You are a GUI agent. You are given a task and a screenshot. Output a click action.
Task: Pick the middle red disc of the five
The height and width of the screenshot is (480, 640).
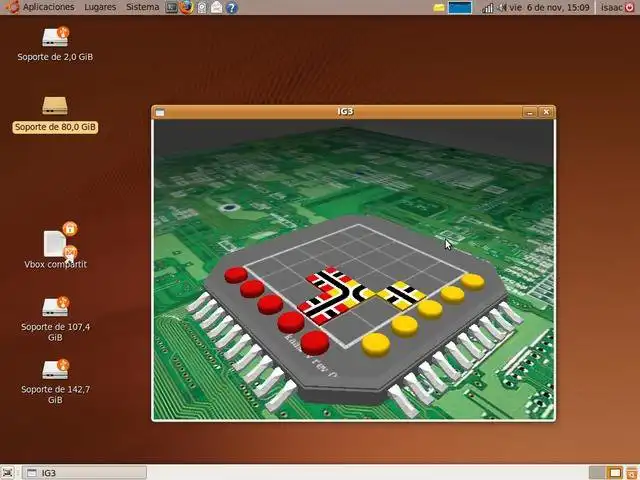(x=270, y=304)
